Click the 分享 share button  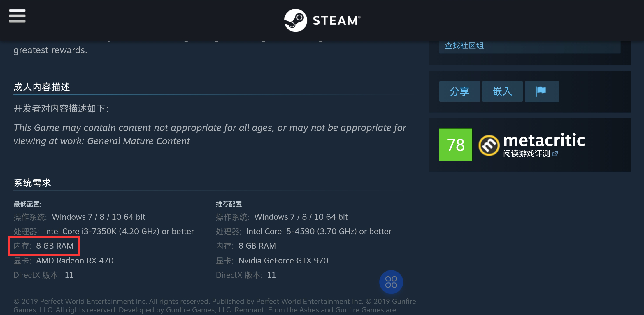(x=459, y=91)
